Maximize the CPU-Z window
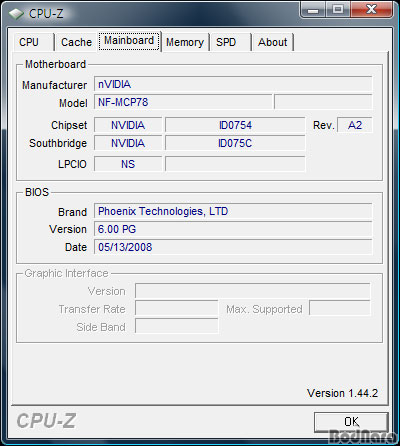The image size is (400, 446). coord(338,9)
